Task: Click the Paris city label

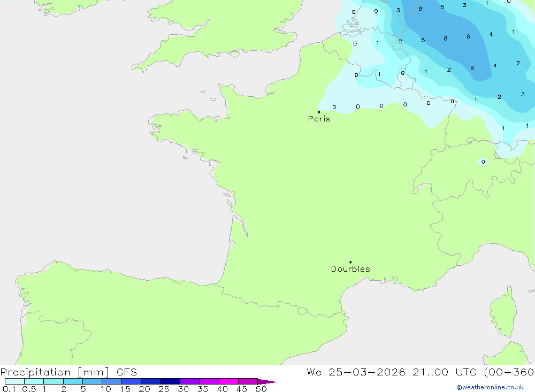Action: (319, 119)
